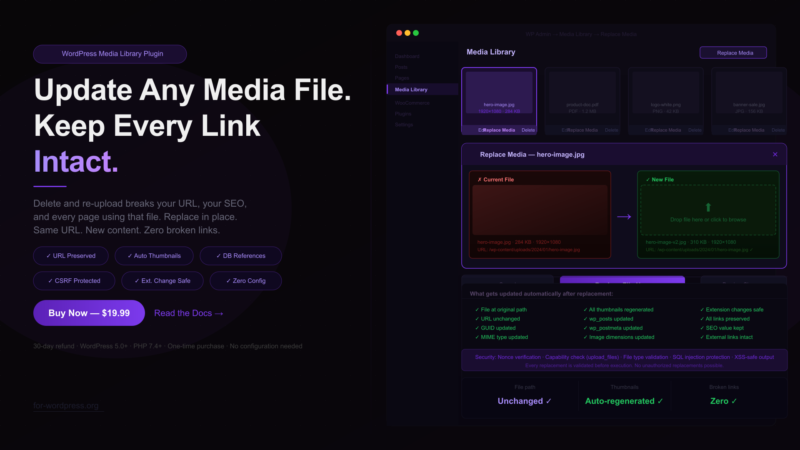
Task: Click the WordPress Media Library Plugin badge
Action: click(110, 54)
